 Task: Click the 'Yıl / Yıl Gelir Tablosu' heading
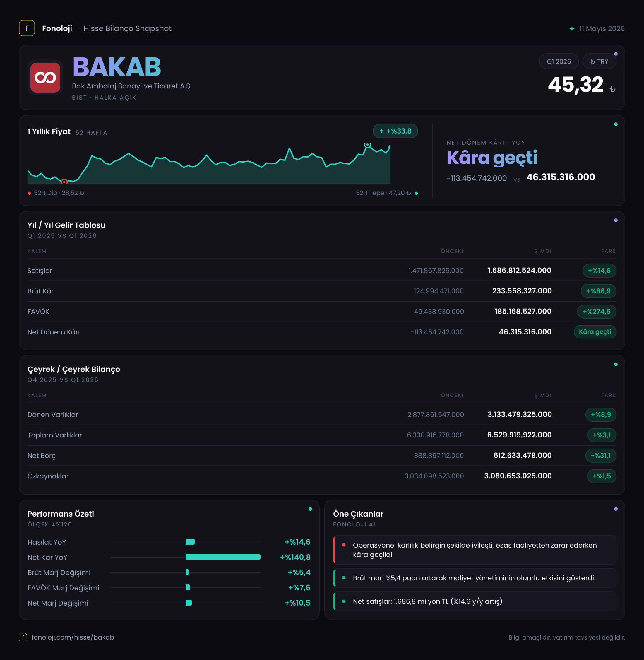pos(66,225)
